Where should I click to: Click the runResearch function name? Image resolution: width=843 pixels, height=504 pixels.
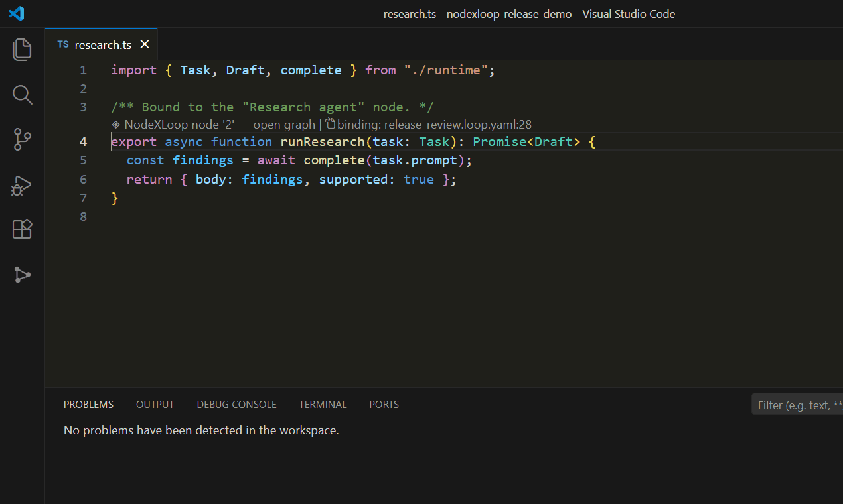tap(323, 141)
